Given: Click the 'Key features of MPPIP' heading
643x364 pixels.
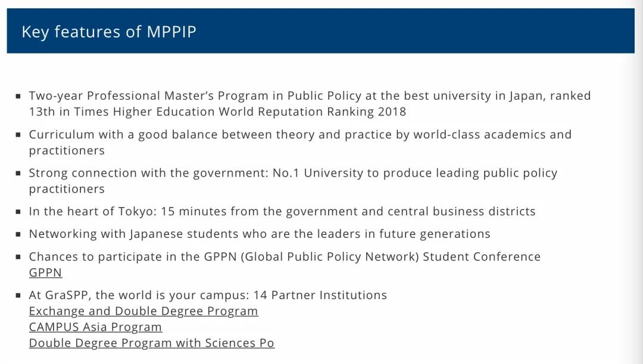Looking at the screenshot, I should tap(109, 32).
